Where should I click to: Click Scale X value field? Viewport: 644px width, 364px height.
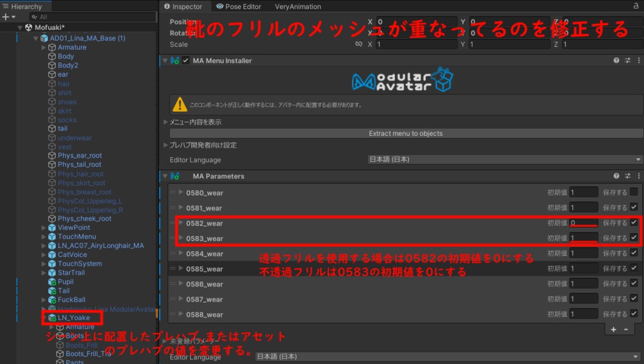416,44
